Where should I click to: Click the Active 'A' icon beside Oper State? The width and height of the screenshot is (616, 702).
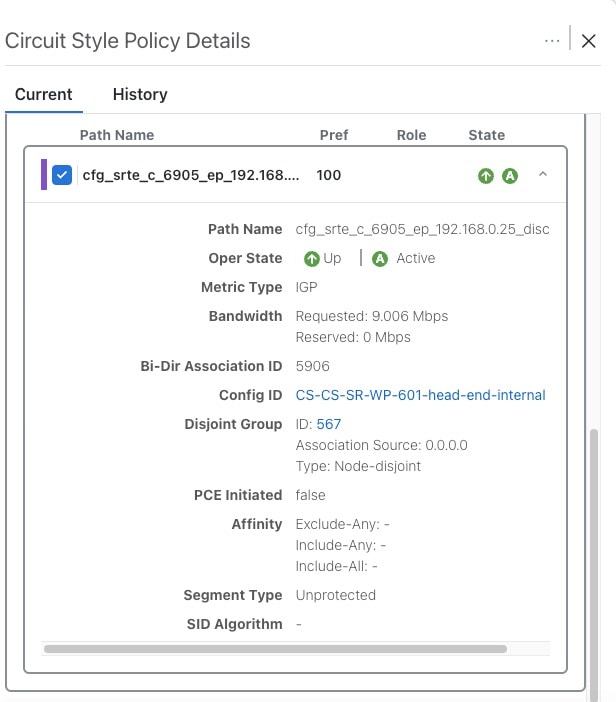tap(380, 259)
